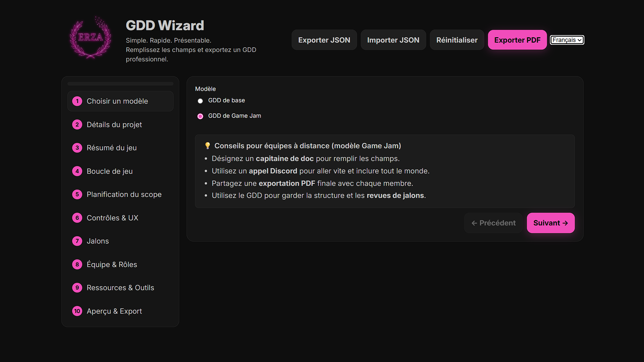Viewport: 644px width, 362px height.
Task: Click the wizard progress bar
Action: point(120,84)
